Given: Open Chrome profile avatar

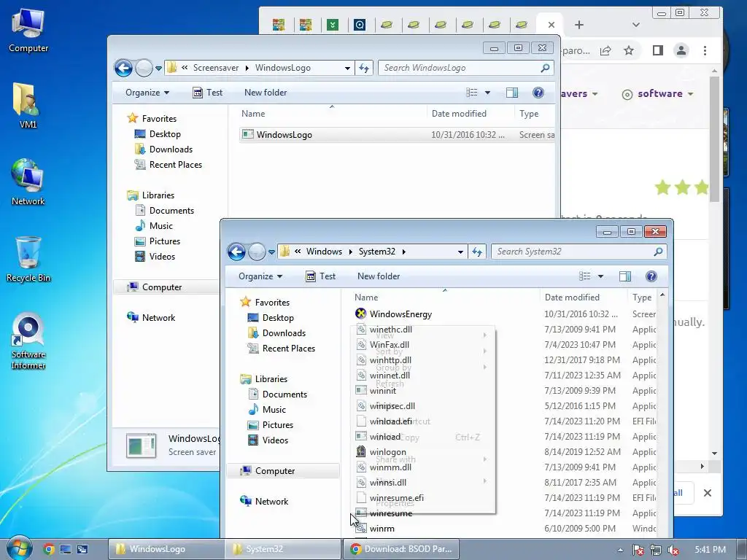Looking at the screenshot, I should 681,50.
